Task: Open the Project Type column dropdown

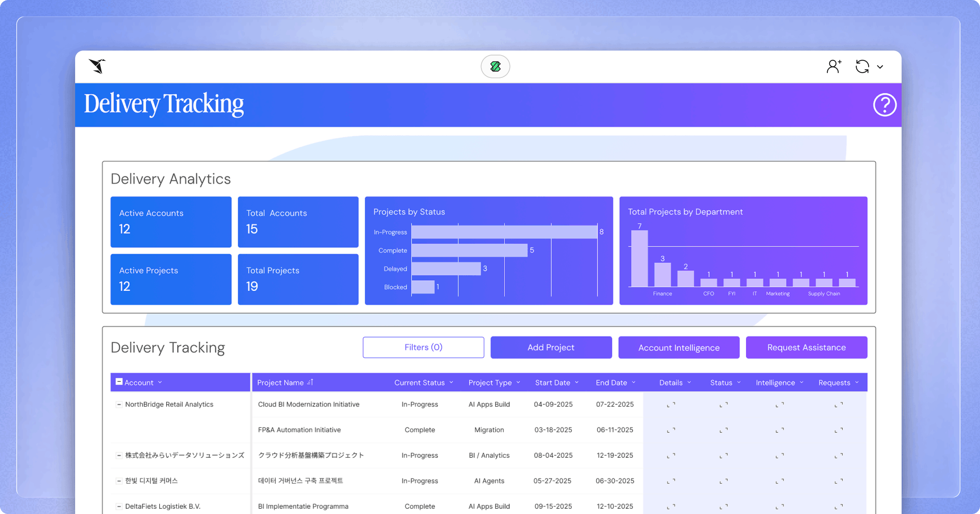Action: (518, 382)
